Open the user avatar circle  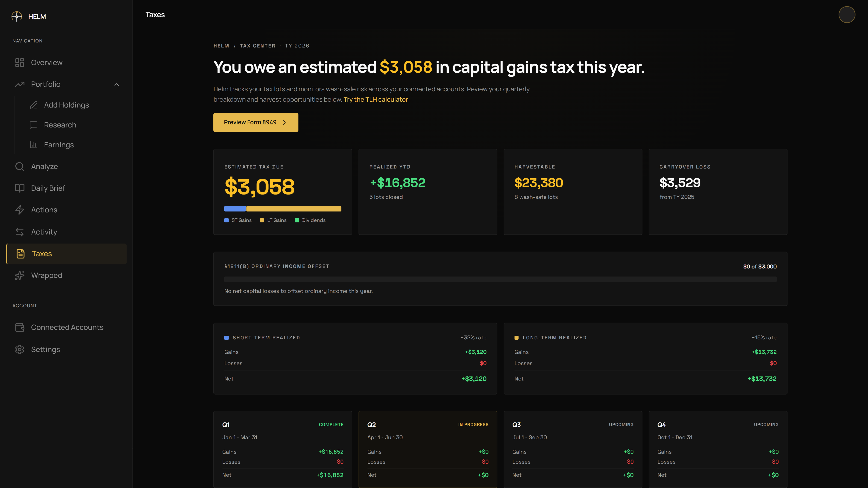[847, 14]
